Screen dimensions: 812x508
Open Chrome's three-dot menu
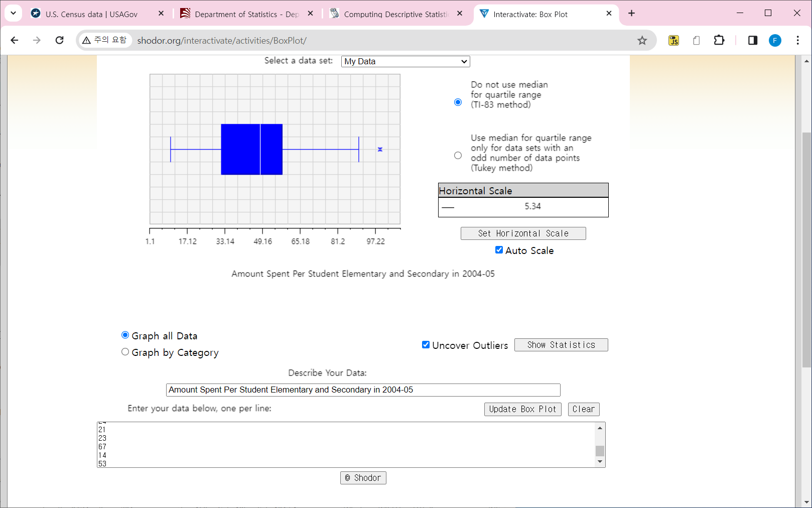pyautogui.click(x=797, y=40)
